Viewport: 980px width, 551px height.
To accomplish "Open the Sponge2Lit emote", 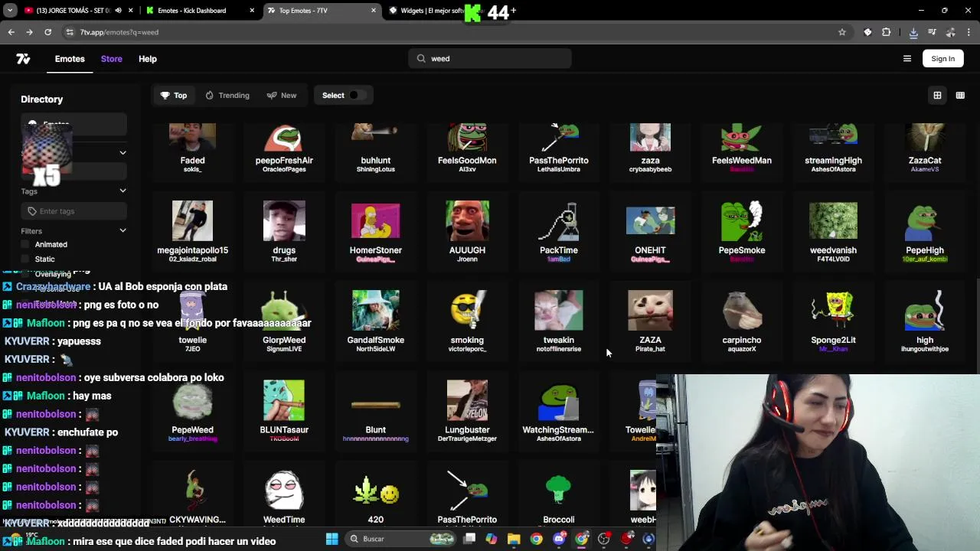I will (x=833, y=321).
